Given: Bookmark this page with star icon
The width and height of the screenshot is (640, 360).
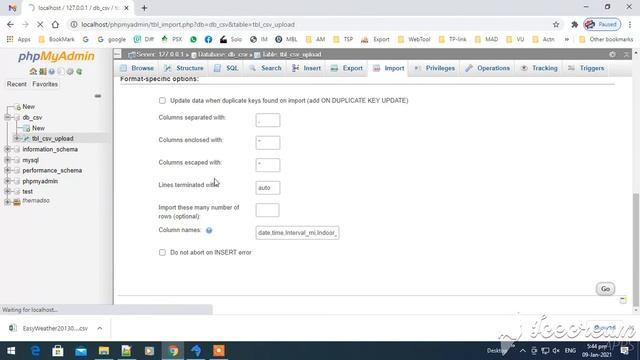Looking at the screenshot, I should pos(556,24).
